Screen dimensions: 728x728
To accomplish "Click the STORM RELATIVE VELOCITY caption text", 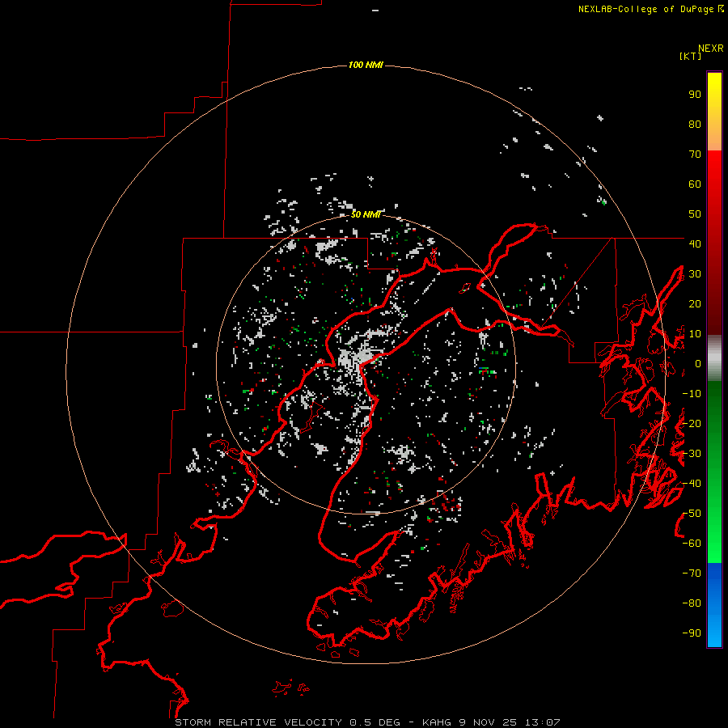I will tap(258, 722).
